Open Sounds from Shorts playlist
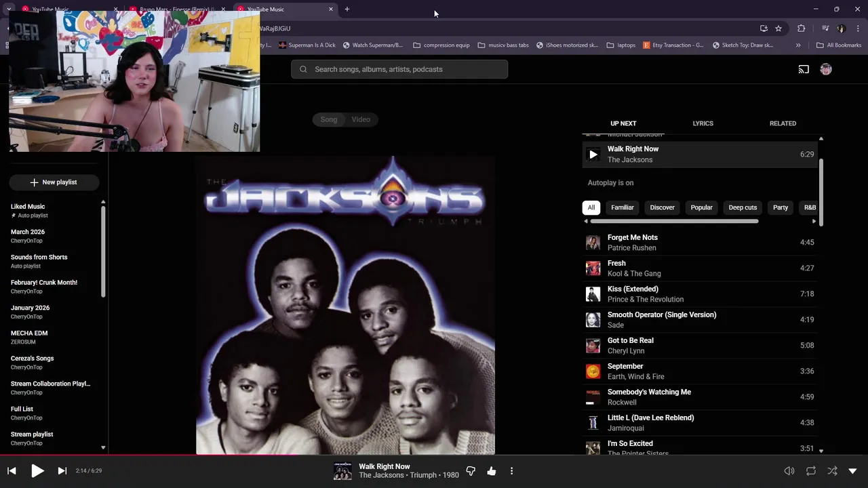 [51, 261]
